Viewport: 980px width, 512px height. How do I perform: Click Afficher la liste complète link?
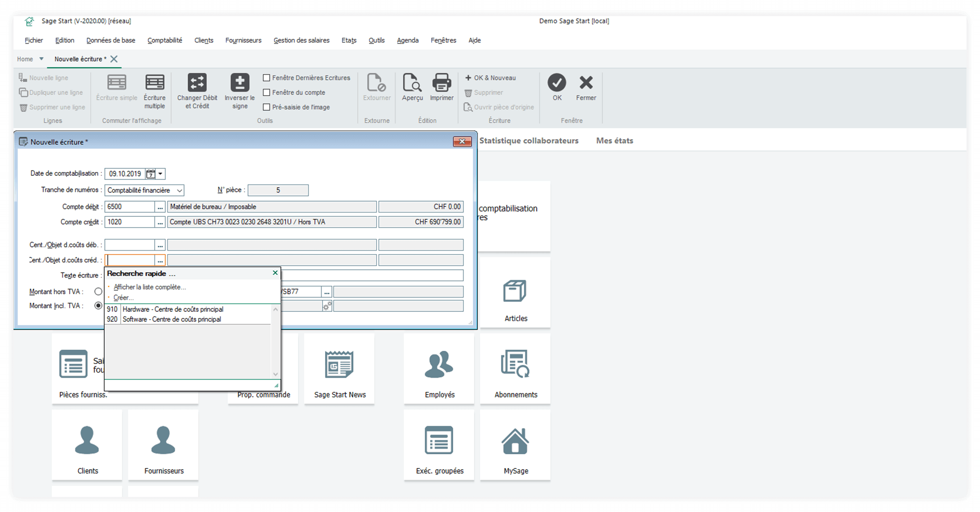coord(149,287)
